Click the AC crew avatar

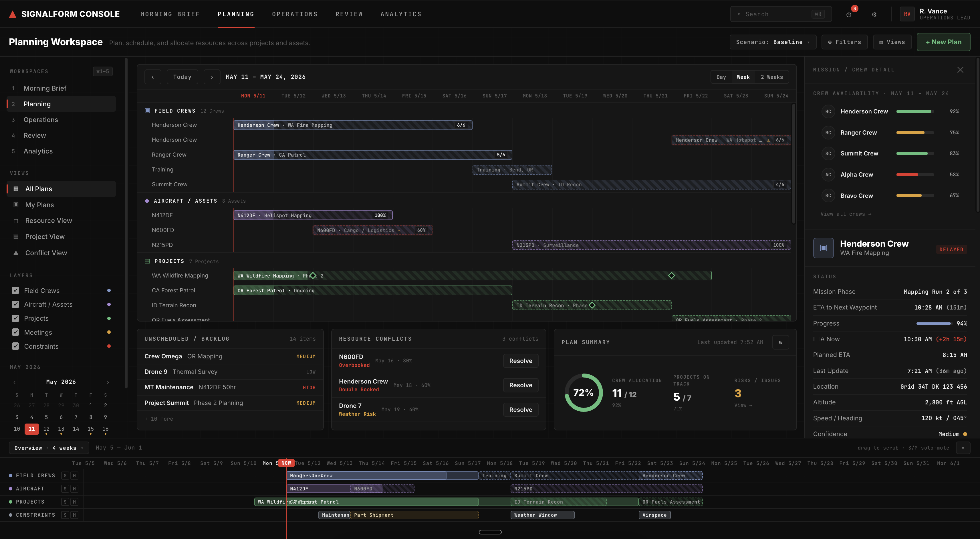point(828,174)
